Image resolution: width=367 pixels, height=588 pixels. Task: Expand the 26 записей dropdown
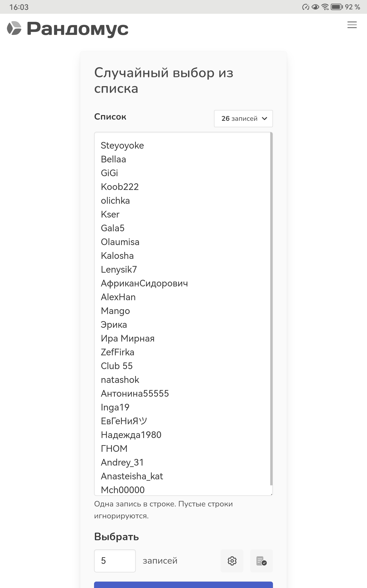pyautogui.click(x=243, y=119)
